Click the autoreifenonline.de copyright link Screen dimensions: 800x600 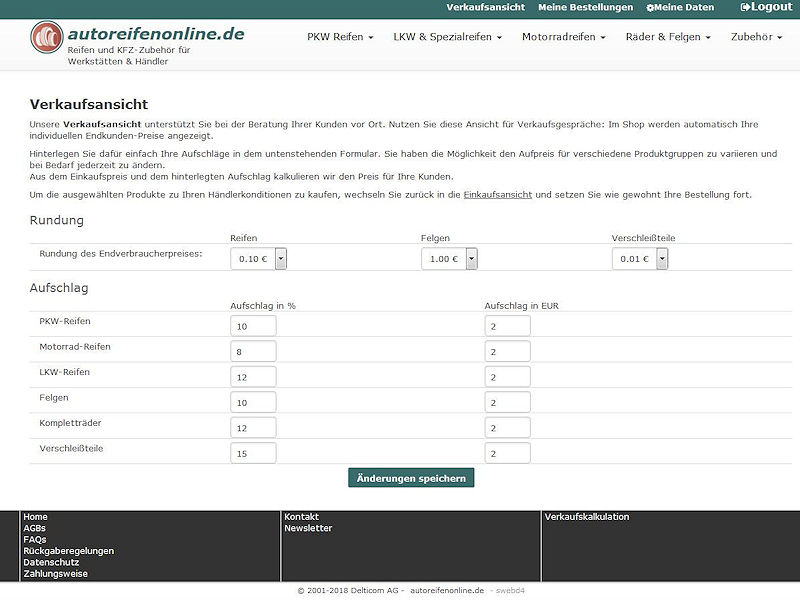point(447,590)
